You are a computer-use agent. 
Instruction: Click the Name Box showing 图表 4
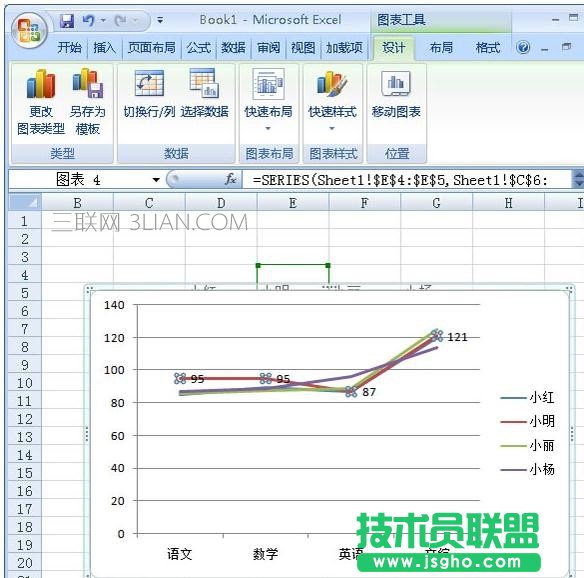80,180
